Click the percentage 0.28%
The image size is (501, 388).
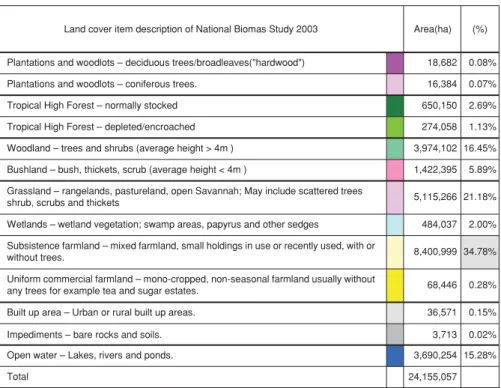(x=482, y=285)
